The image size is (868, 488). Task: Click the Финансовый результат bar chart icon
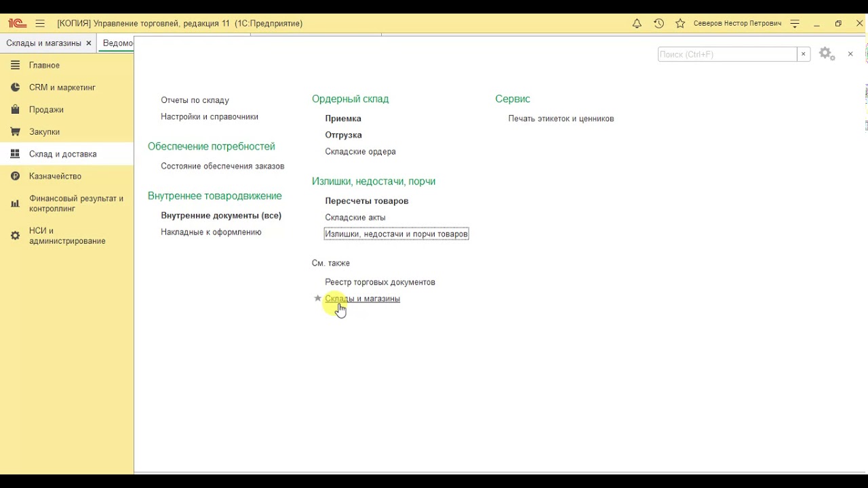(15, 203)
